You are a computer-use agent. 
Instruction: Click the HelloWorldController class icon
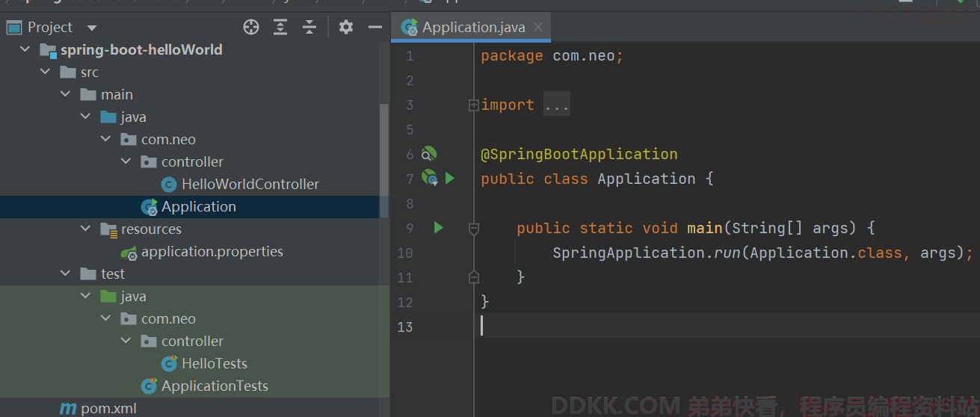pyautogui.click(x=169, y=185)
